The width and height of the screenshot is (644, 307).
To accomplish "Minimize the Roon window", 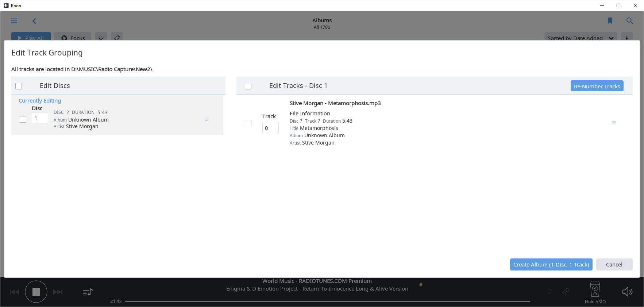I will point(602,5).
